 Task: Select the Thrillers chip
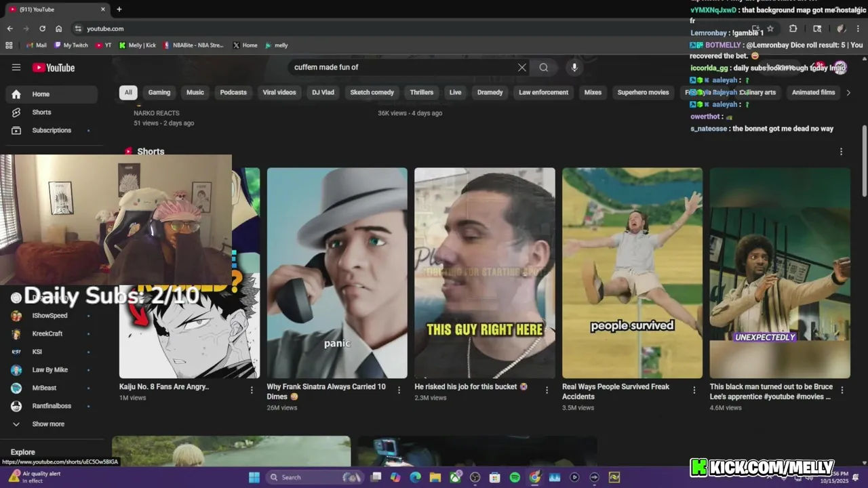(x=422, y=92)
